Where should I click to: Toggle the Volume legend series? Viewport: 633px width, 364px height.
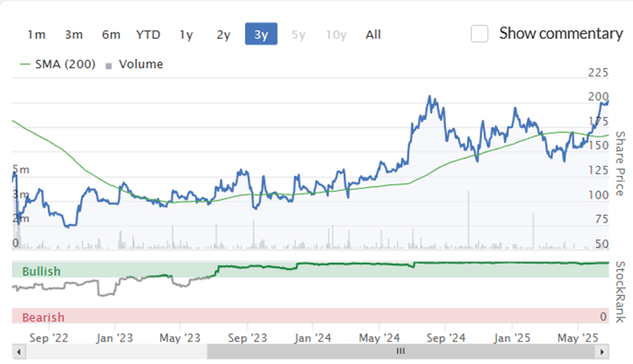135,64
